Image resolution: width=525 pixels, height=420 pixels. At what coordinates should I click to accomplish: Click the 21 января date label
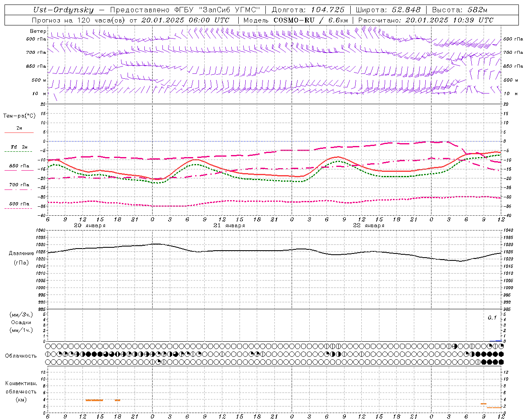[x=229, y=226]
